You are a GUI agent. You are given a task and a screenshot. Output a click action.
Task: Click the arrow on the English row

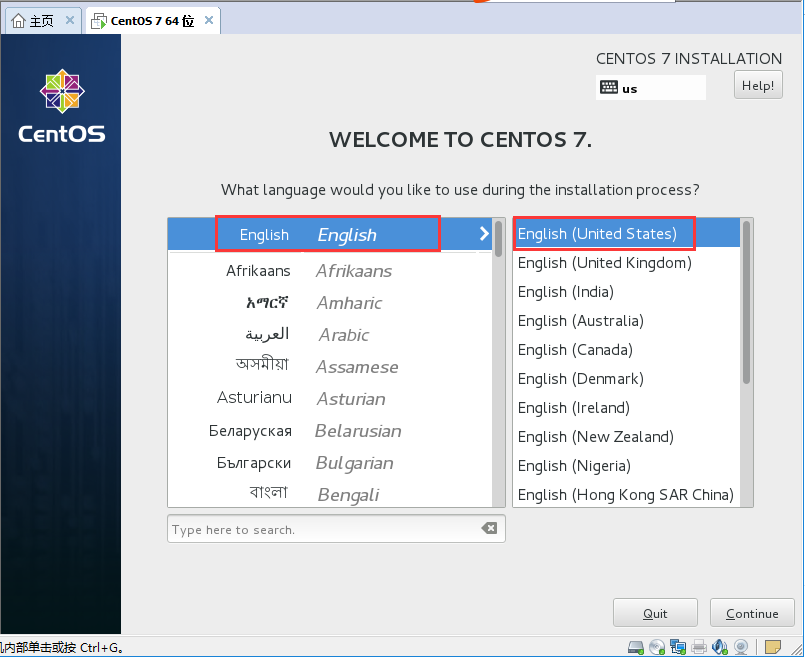(484, 234)
